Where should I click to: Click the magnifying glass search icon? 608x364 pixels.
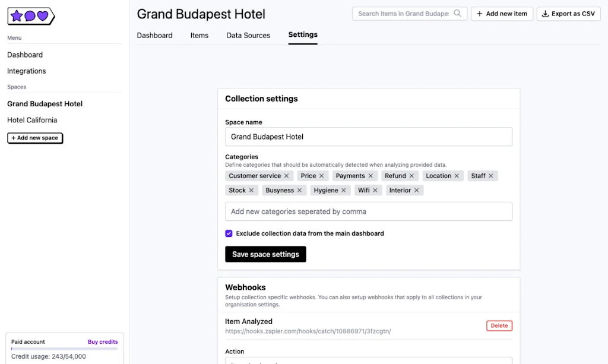tap(457, 13)
